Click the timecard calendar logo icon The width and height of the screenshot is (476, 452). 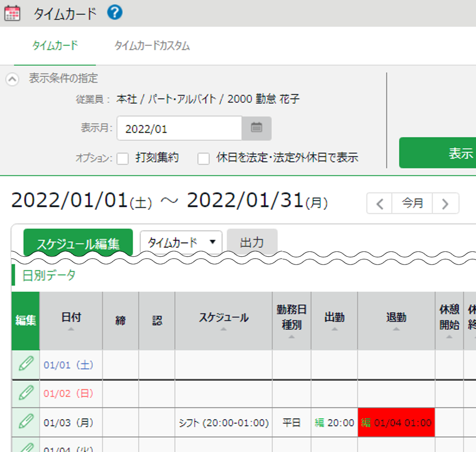tap(12, 13)
